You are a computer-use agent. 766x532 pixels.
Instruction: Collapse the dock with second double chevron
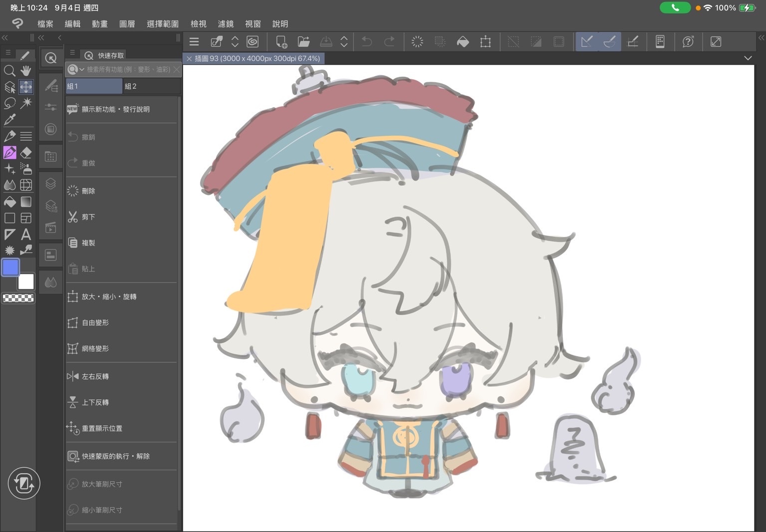pos(41,37)
